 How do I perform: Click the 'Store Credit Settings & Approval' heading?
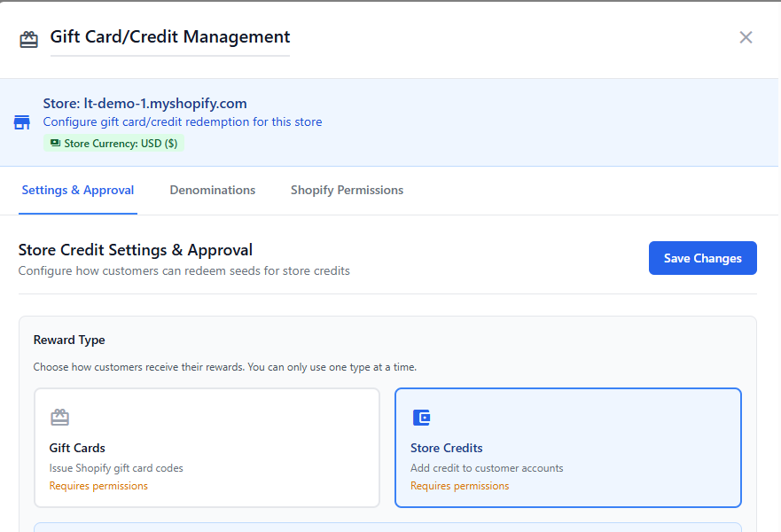(136, 250)
